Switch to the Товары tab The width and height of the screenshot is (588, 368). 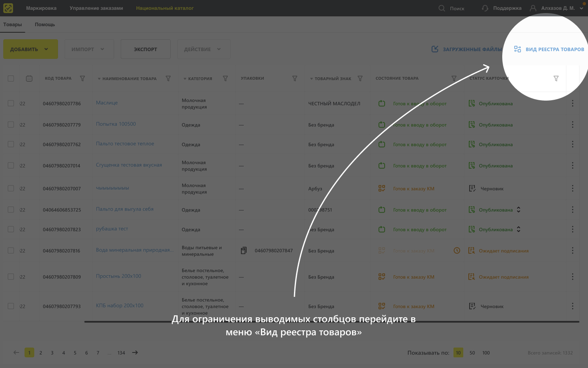point(13,25)
